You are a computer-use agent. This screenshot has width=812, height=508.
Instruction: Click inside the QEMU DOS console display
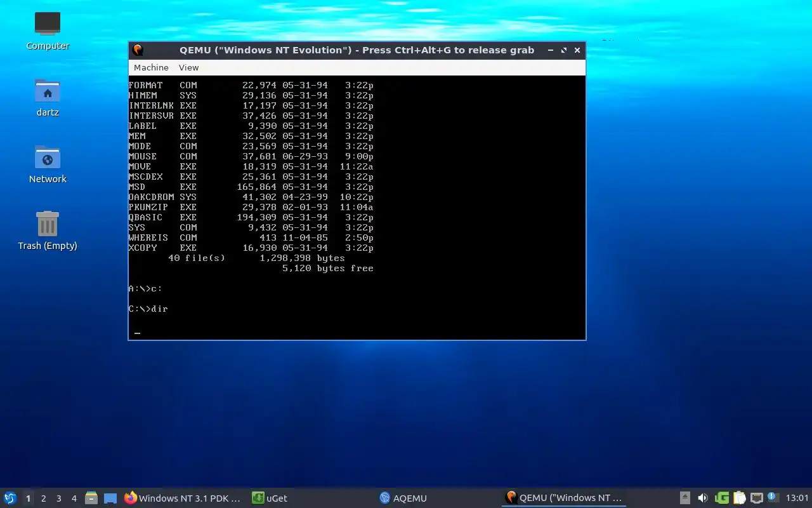357,207
